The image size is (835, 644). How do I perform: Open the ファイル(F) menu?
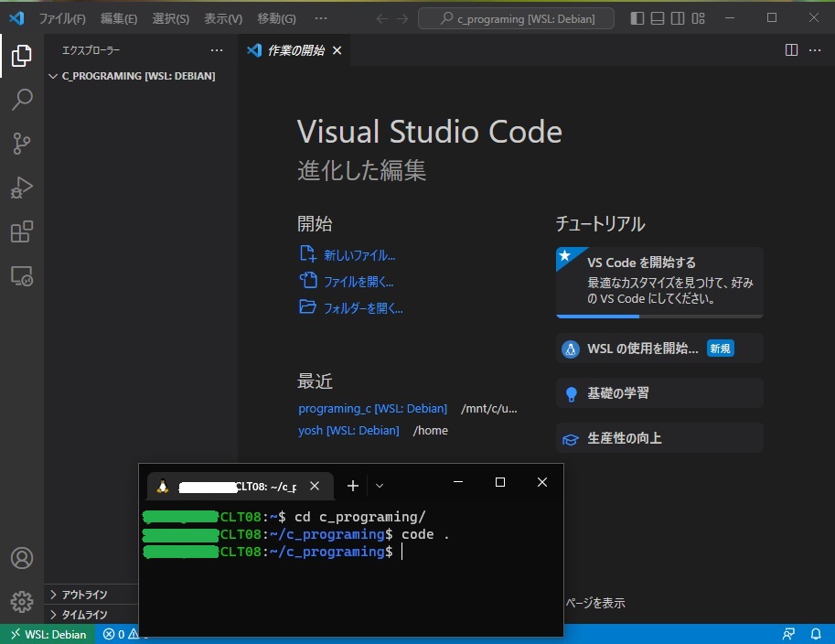point(61,18)
